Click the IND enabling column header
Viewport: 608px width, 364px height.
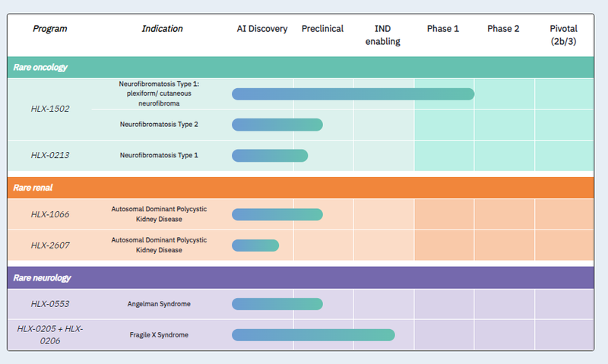383,35
